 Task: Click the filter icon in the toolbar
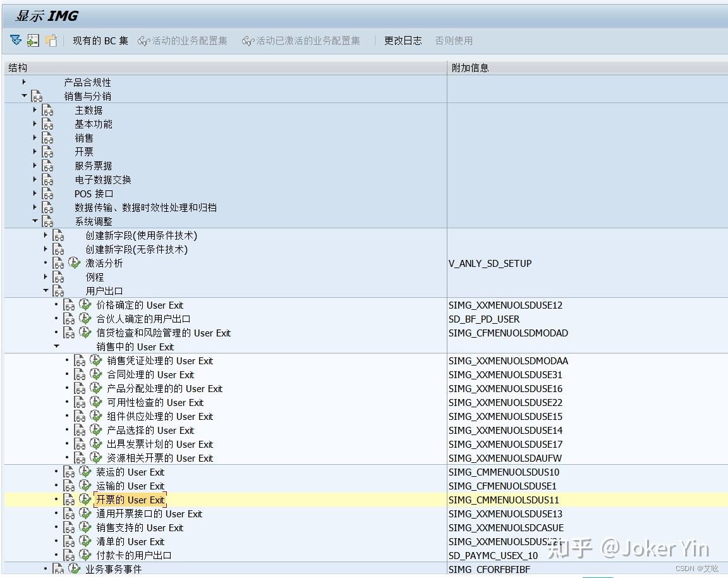click(x=15, y=39)
